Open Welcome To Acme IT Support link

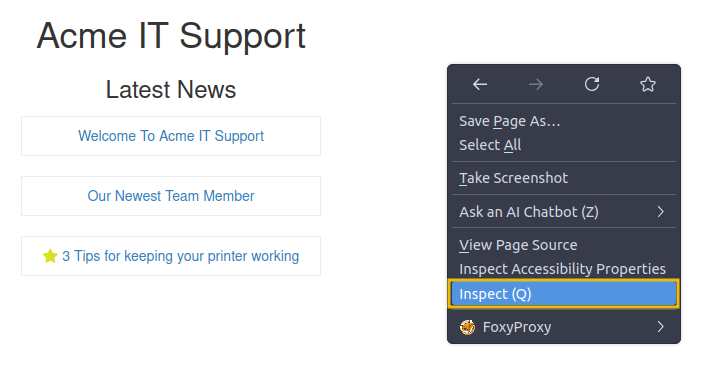[x=171, y=136]
